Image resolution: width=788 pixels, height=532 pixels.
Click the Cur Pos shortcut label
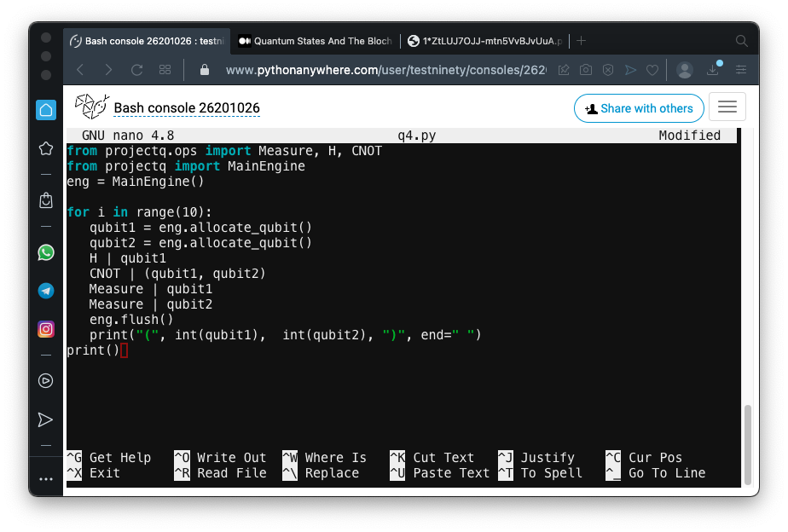coord(655,458)
